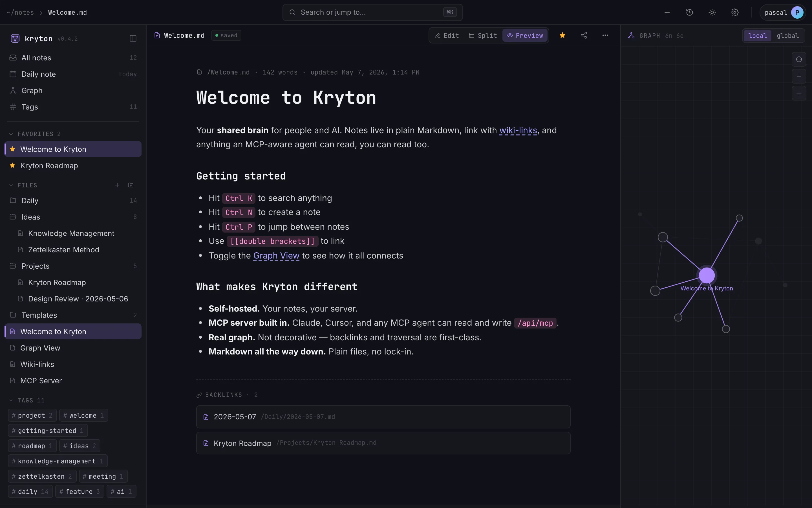
Task: Open Design Review 2026-05-06 note
Action: 73,299
